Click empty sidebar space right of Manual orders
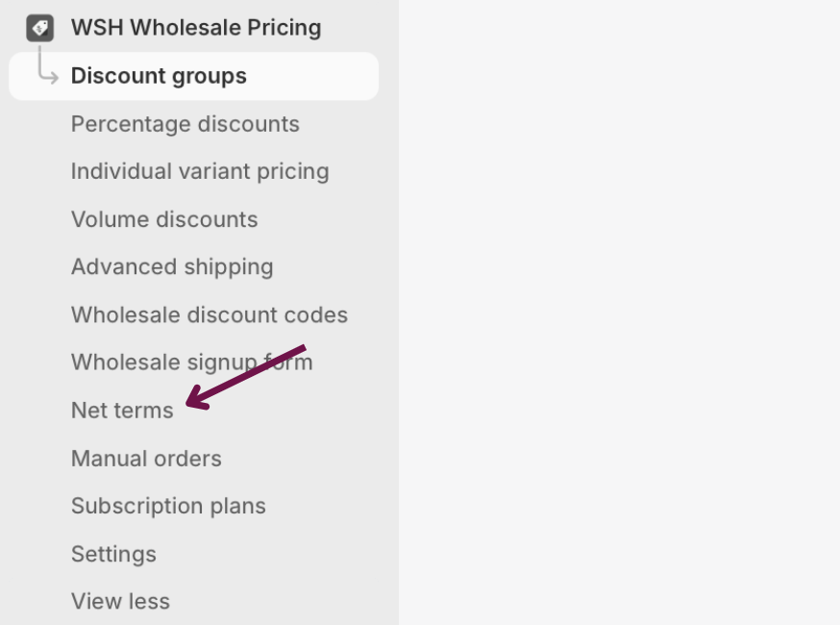The image size is (840, 625). click(308, 459)
